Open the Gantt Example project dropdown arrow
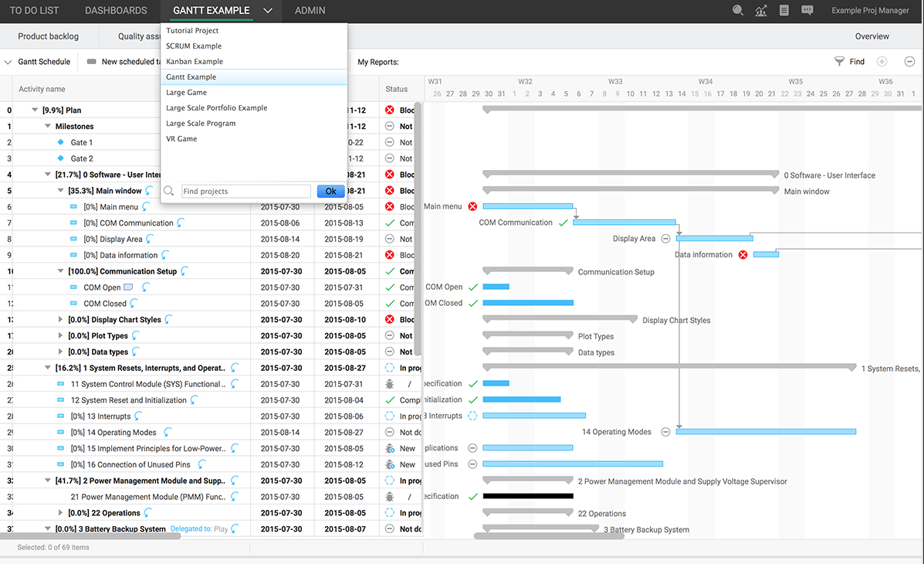This screenshot has width=924, height=564. pos(268,11)
